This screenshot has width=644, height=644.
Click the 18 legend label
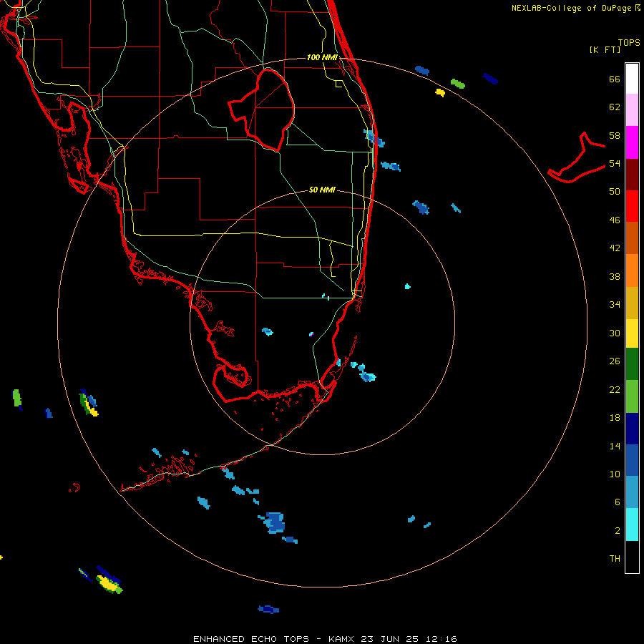[x=615, y=418]
